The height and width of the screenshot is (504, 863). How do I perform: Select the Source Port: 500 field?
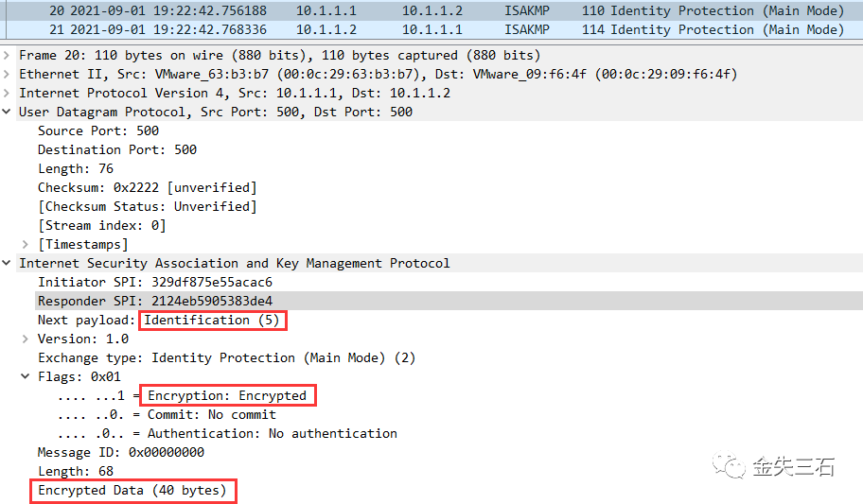(98, 130)
